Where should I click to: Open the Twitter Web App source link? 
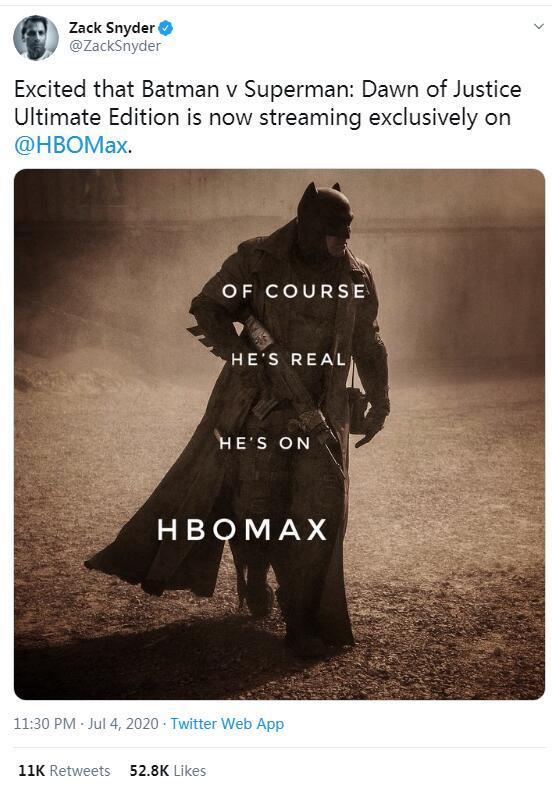point(227,723)
